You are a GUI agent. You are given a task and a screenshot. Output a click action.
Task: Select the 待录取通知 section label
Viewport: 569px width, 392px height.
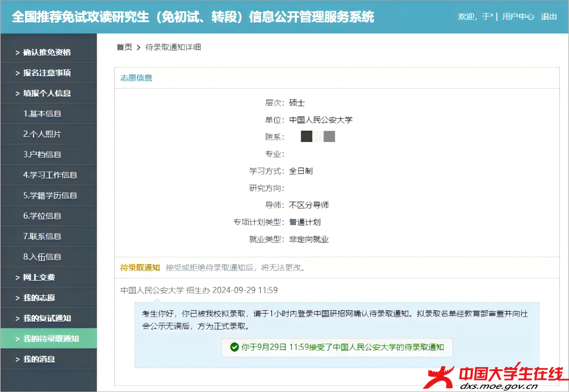click(x=139, y=268)
